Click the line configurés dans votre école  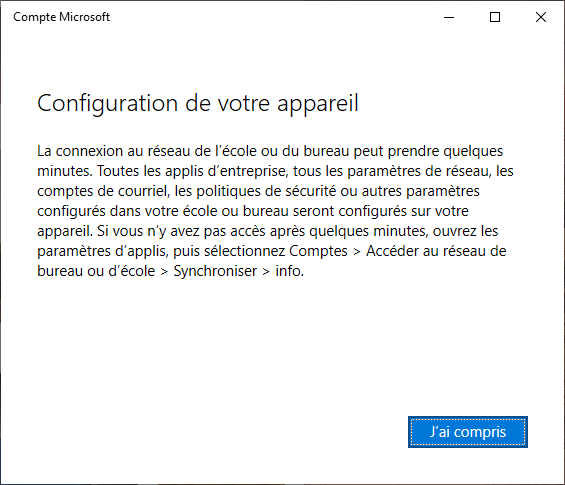[253, 211]
